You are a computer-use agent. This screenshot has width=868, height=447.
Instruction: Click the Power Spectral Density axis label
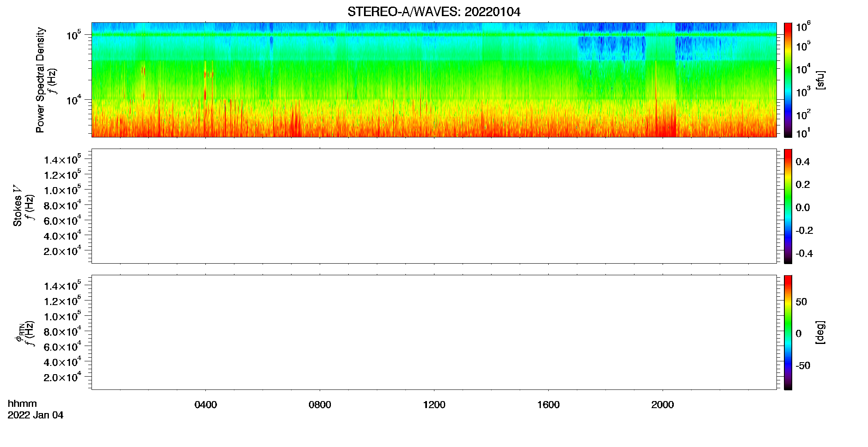click(40, 80)
